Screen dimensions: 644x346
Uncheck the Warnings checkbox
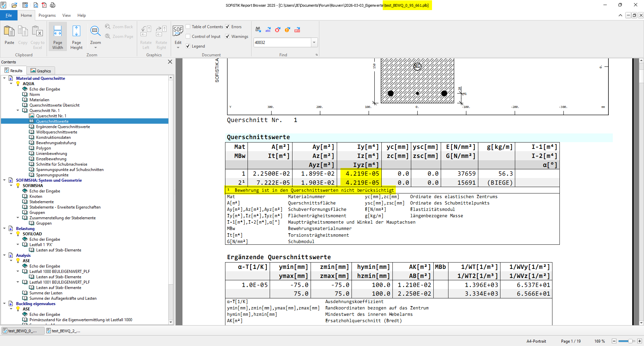tap(228, 37)
